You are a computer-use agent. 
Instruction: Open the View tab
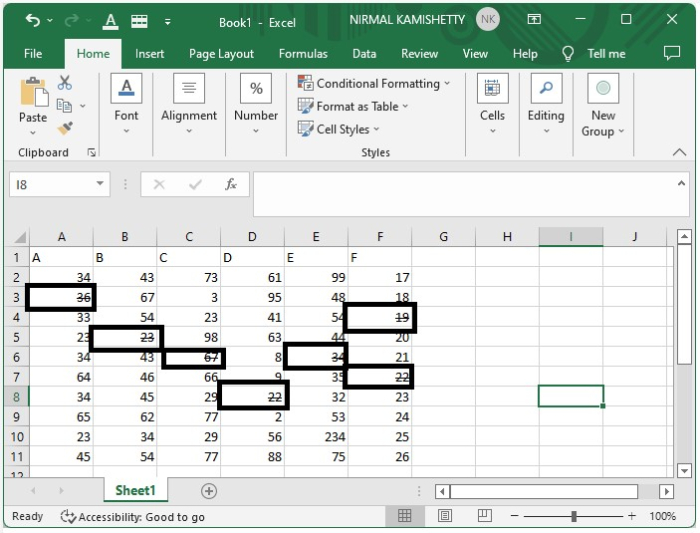tap(475, 54)
